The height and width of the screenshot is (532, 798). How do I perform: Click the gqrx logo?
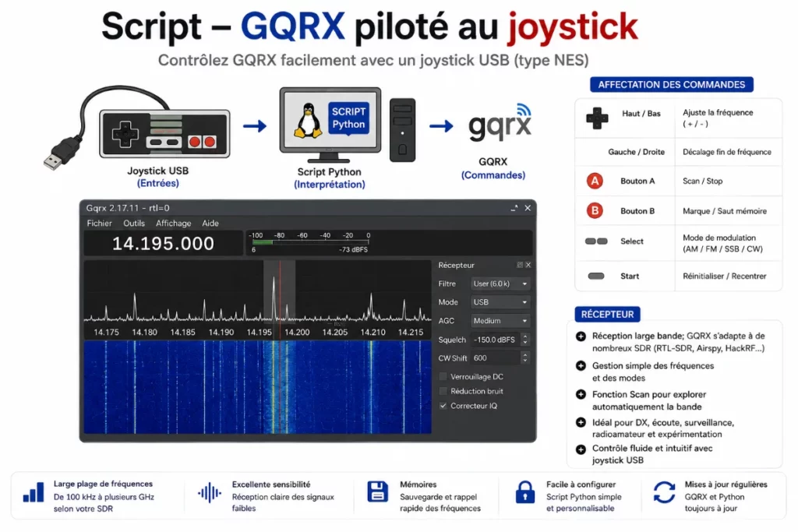click(x=500, y=124)
